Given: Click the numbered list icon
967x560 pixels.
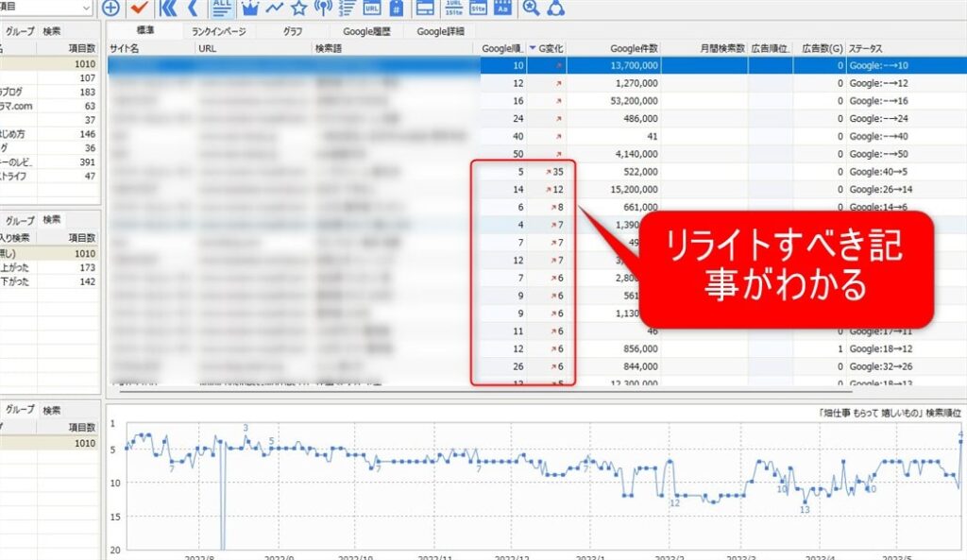Looking at the screenshot, I should point(348,8).
